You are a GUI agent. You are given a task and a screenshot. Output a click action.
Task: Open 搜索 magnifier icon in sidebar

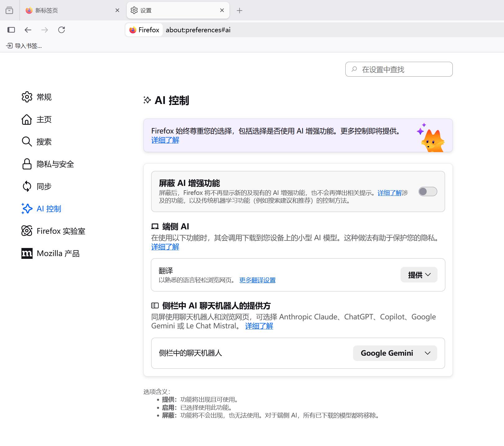click(27, 142)
